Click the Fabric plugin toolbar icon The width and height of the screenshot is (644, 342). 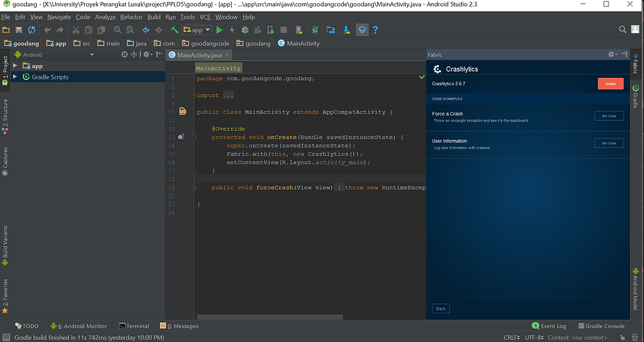click(x=362, y=30)
